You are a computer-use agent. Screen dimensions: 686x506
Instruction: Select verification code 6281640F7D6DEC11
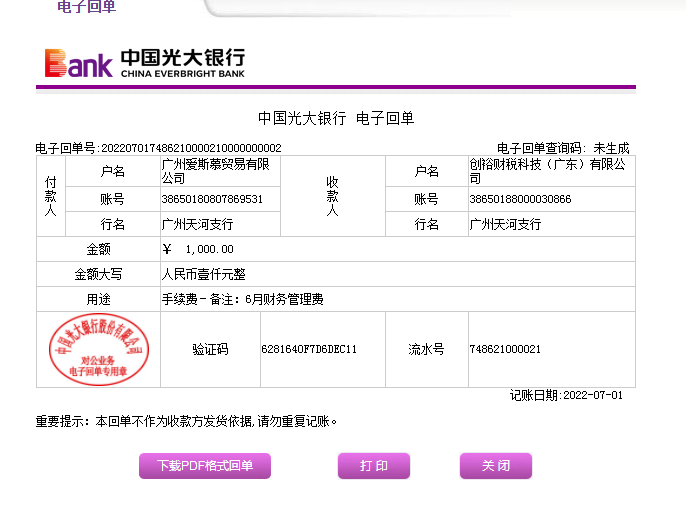pos(309,349)
